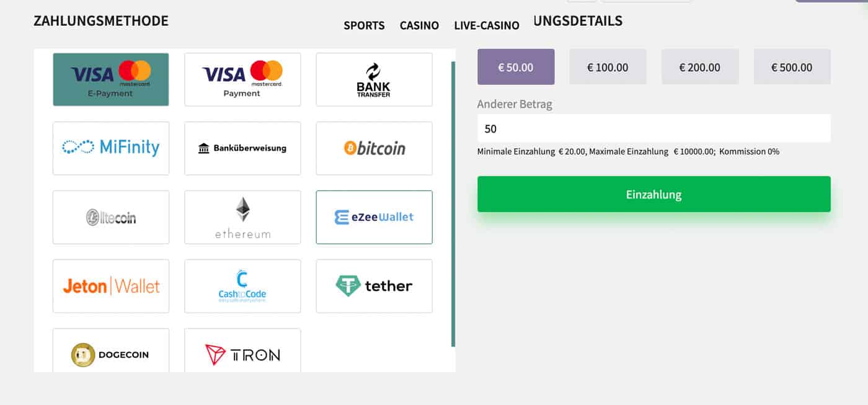Click the payment methods list scrollbar
The height and width of the screenshot is (405, 868).
point(453,203)
